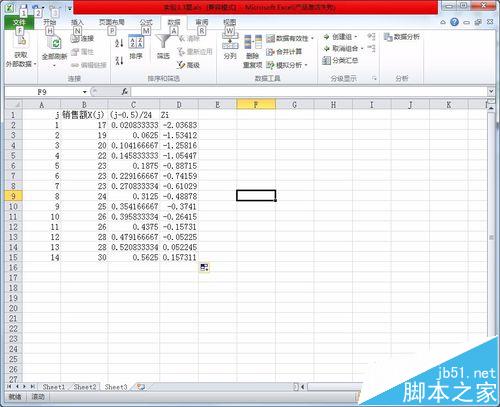
Task: Click the Insert Worksheet tab icon
Action: point(141,387)
